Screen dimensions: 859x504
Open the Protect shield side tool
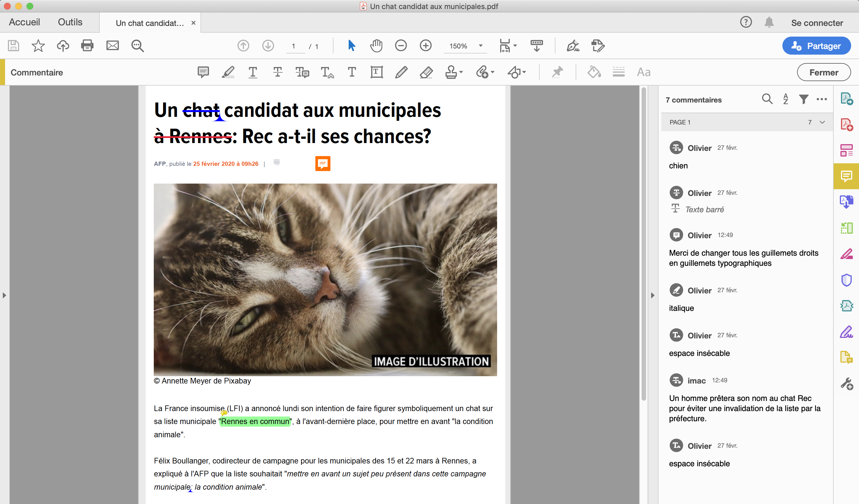point(846,280)
